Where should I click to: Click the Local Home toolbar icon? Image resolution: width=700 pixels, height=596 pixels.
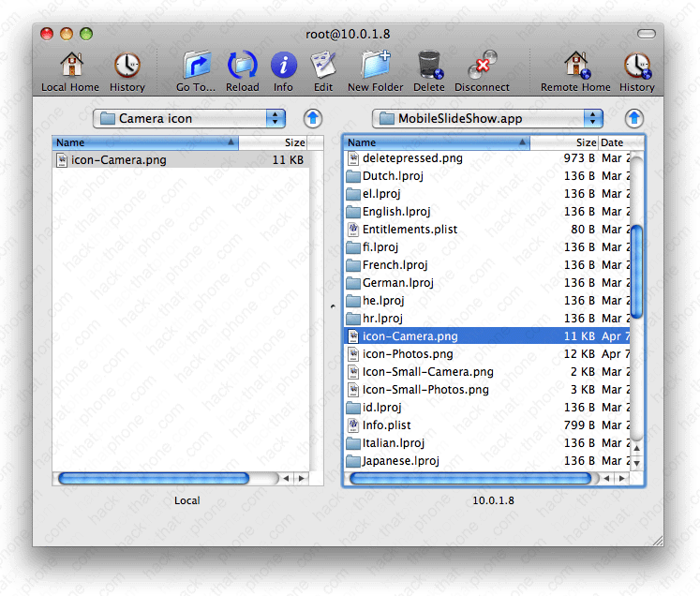point(70,66)
